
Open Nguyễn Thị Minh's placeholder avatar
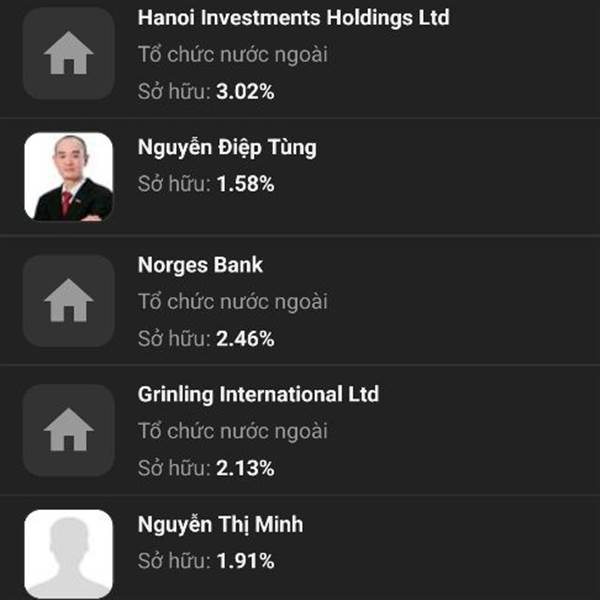click(x=69, y=554)
